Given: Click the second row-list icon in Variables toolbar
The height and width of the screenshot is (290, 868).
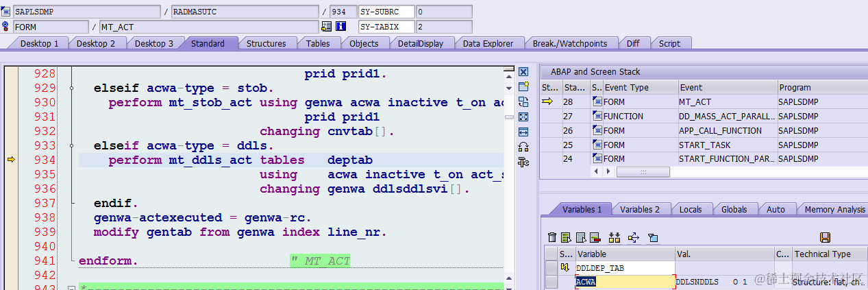Looking at the screenshot, I should [x=580, y=237].
